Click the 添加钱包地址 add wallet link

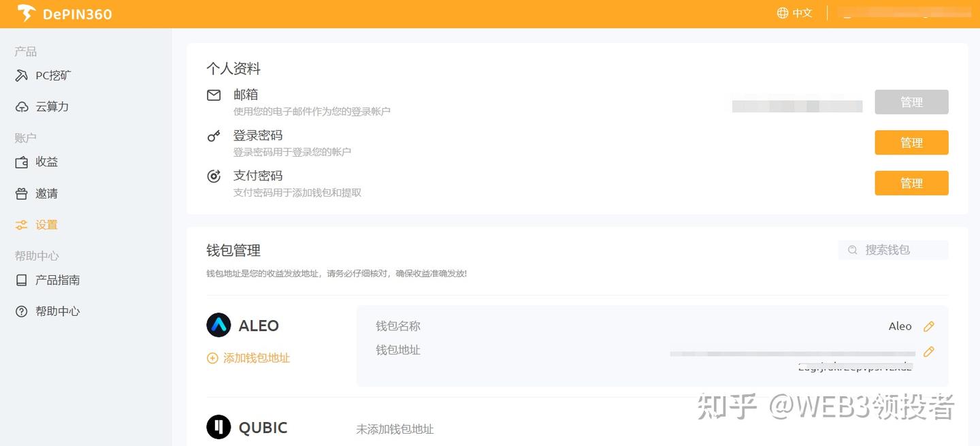coord(248,357)
